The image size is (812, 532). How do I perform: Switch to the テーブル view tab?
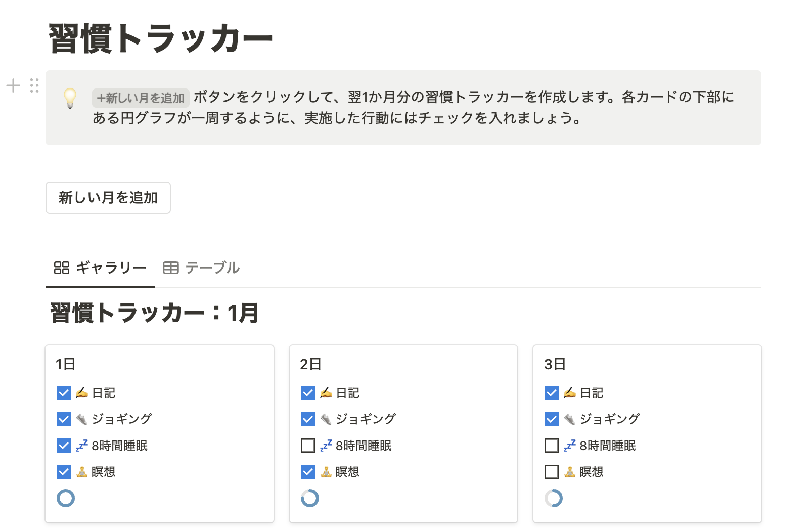[202, 268]
